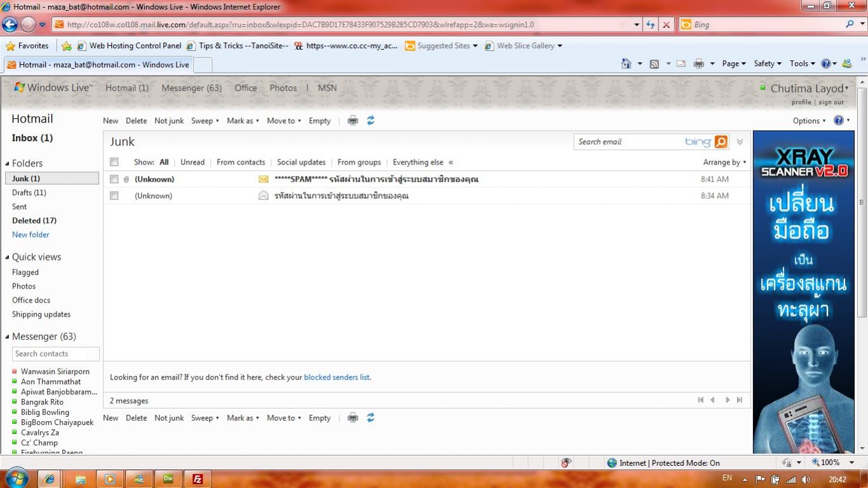Click the New folder link
The height and width of the screenshot is (488, 868).
click(31, 234)
